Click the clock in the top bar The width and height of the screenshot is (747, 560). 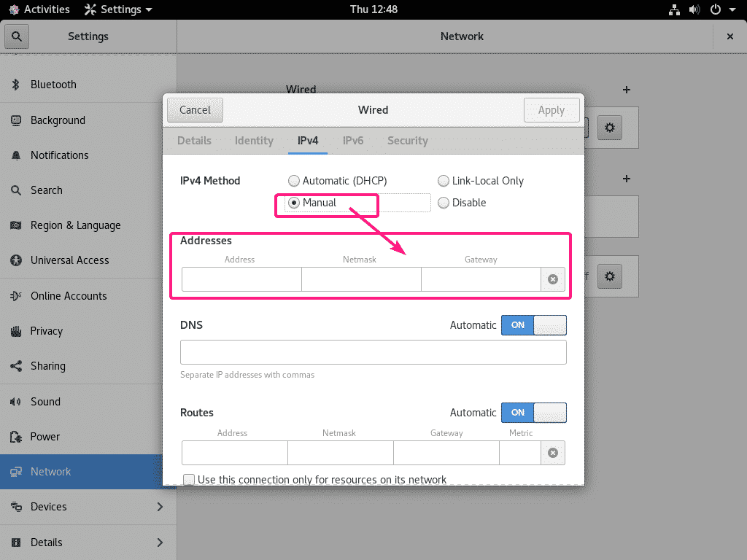pyautogui.click(x=373, y=9)
